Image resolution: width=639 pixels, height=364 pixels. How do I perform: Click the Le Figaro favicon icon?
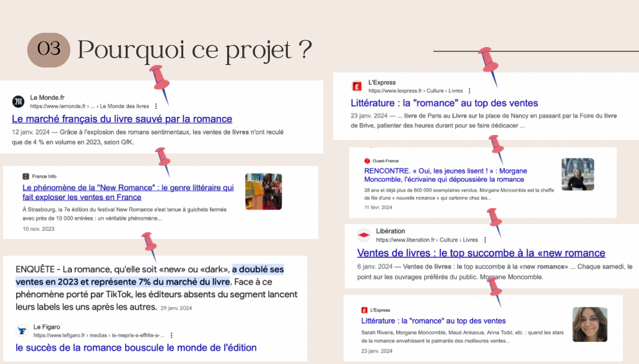click(x=22, y=331)
